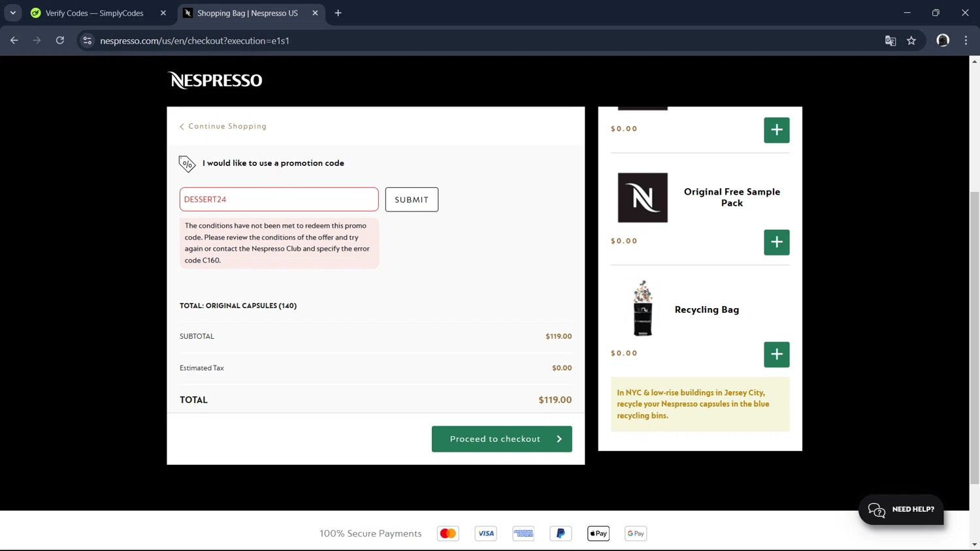Click the address bar URL
Viewport: 980px width, 551px height.
coord(195,40)
